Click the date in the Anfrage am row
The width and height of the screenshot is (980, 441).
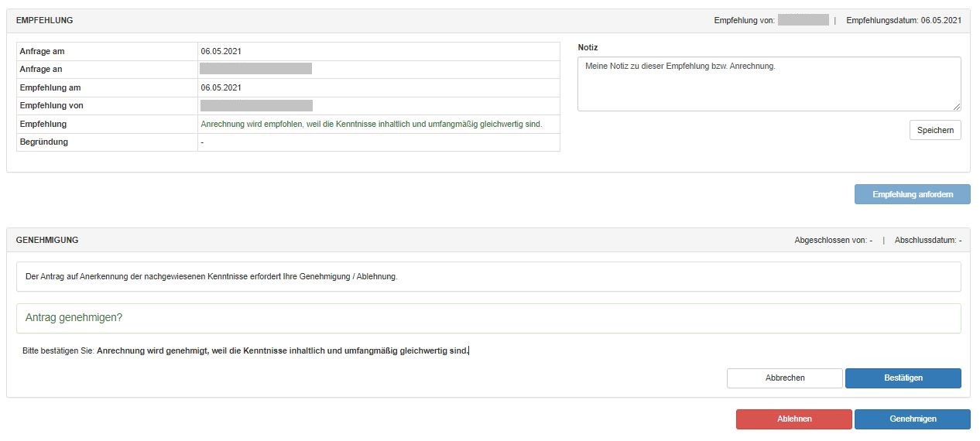tap(221, 51)
